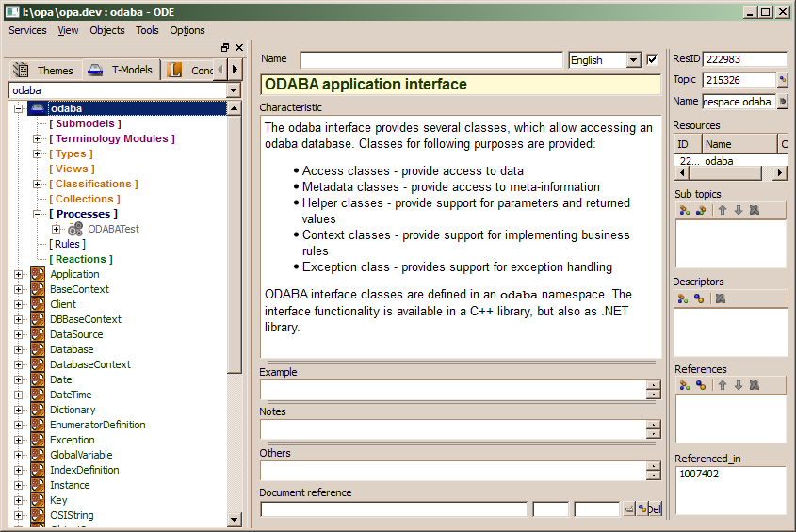Click the Application class icon in tree
Image resolution: width=796 pixels, height=532 pixels.
pos(38,274)
